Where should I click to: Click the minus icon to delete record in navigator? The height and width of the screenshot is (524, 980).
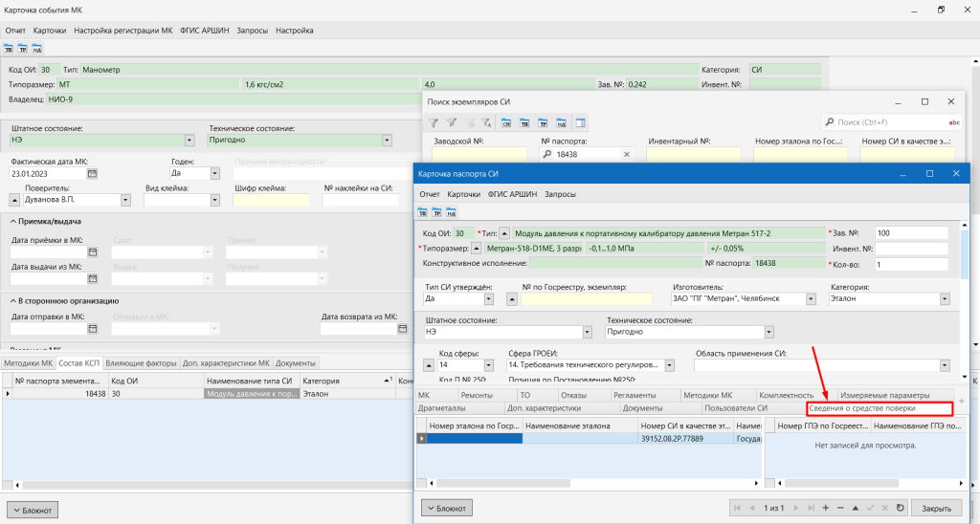(840, 508)
